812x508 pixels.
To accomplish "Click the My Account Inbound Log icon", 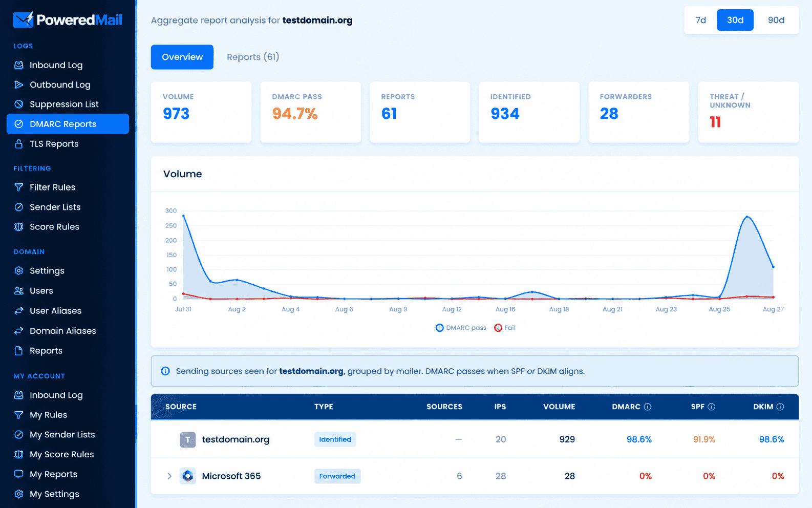I will click(x=19, y=395).
